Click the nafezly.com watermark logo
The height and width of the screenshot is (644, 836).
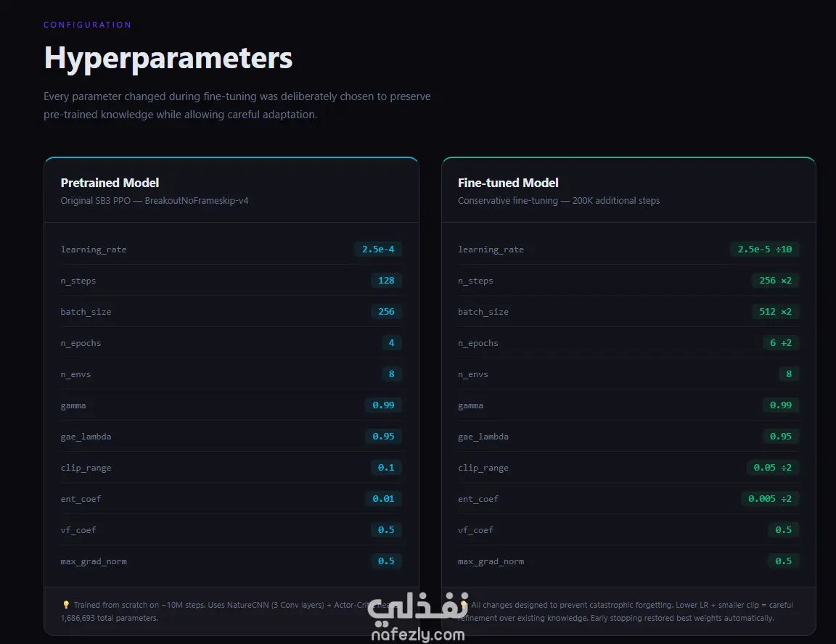click(417, 618)
